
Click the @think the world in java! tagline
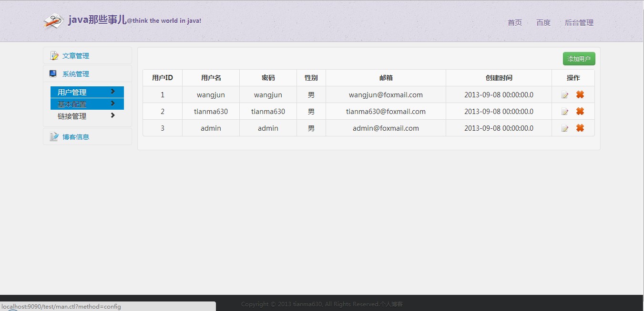pyautogui.click(x=164, y=21)
